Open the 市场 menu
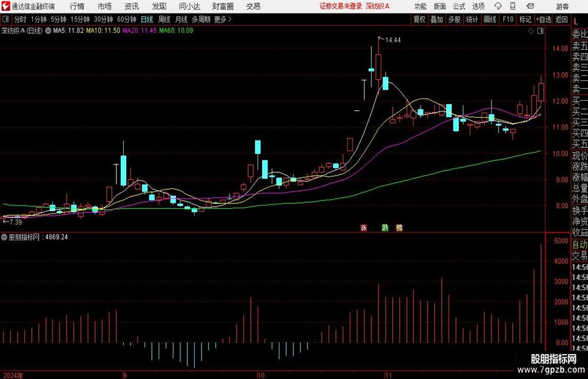The image size is (588, 379). coord(105,6)
